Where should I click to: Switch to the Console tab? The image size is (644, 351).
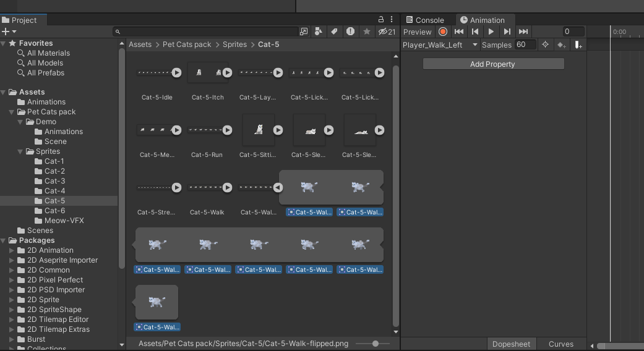coord(426,20)
